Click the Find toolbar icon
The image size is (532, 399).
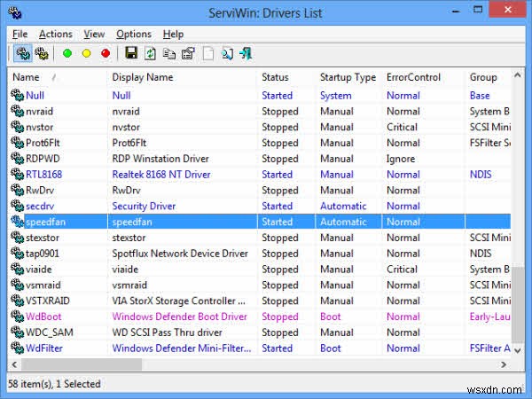click(x=227, y=53)
